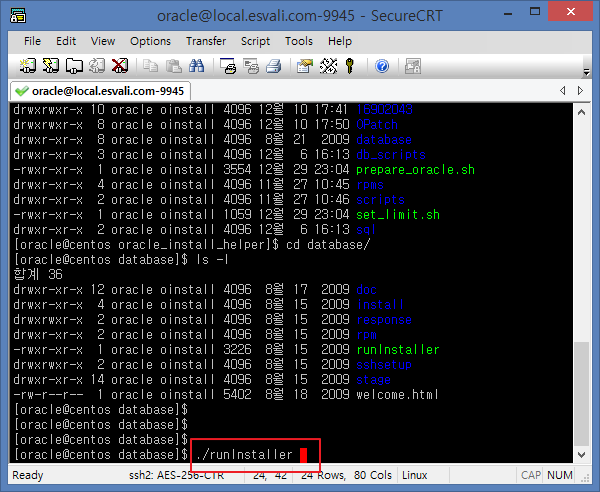This screenshot has width=600, height=492.
Task: Click the runInstaller file name in listing
Action: point(398,350)
